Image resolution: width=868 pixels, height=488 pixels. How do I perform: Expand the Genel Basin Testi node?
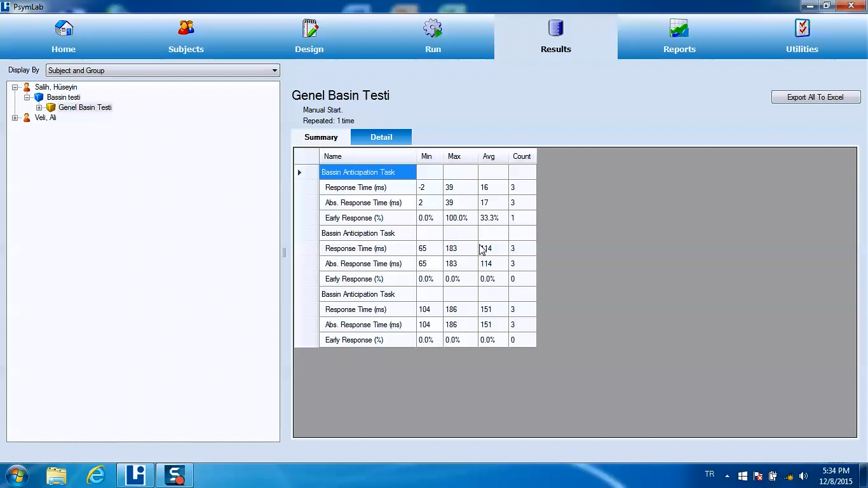point(39,107)
